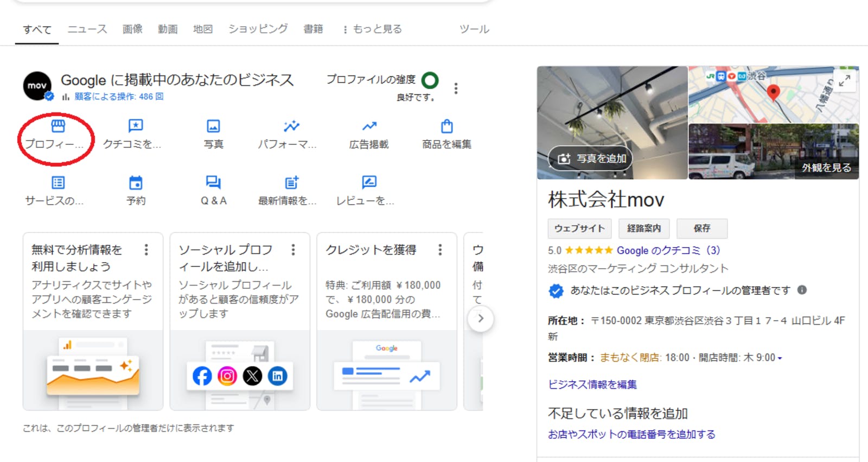The width and height of the screenshot is (868, 462).
Task: Click the info icon beside 管理者です text
Action: pyautogui.click(x=802, y=290)
